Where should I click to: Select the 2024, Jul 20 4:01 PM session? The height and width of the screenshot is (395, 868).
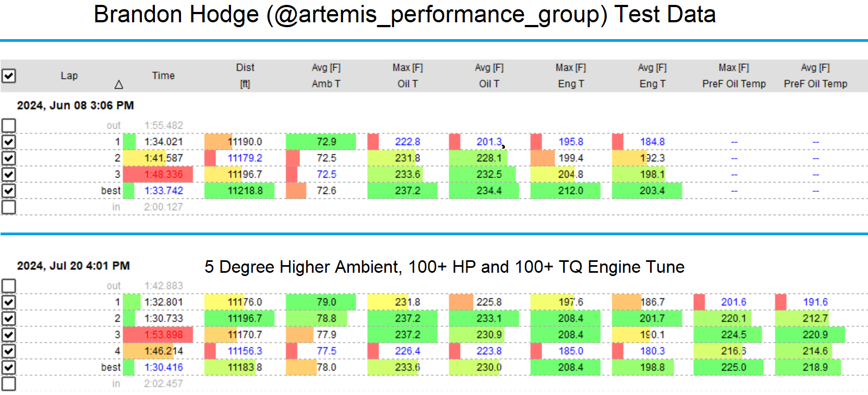(x=73, y=266)
